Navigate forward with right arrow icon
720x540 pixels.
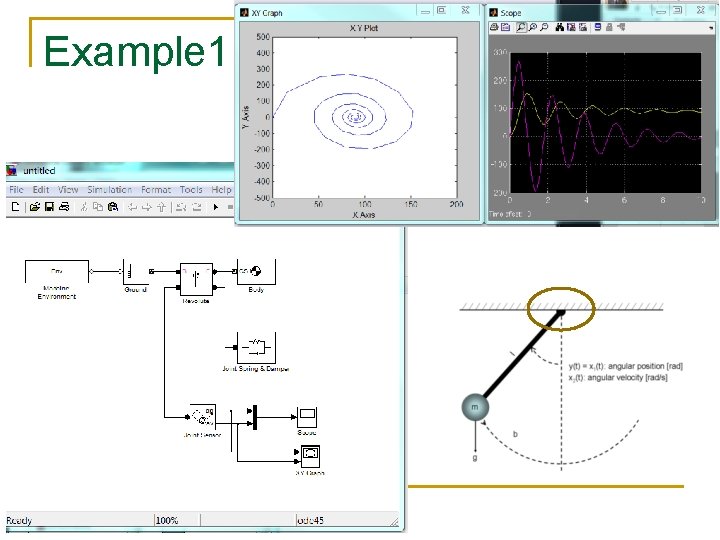click(146, 208)
